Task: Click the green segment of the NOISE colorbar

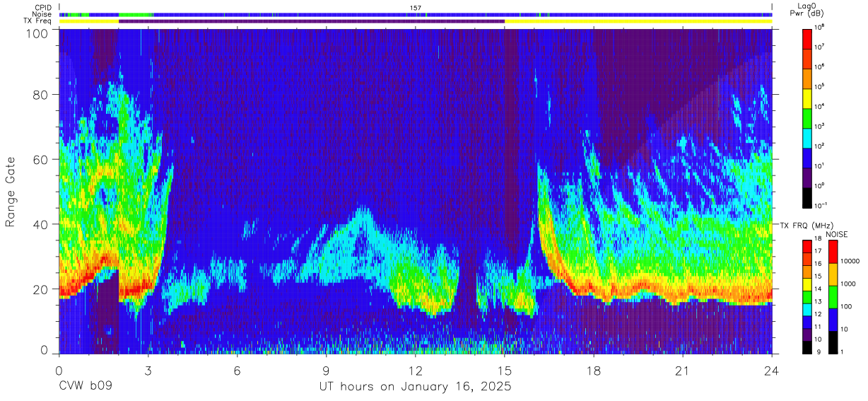Action: point(833,296)
